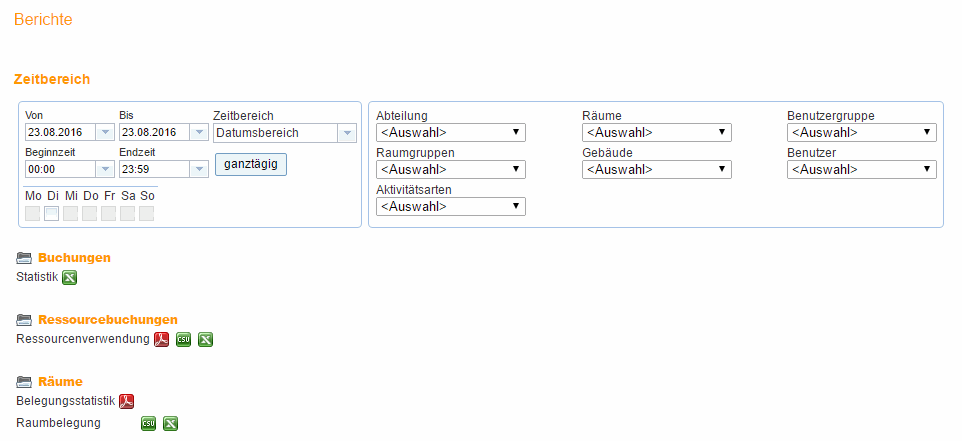The image size is (962, 441).
Task: Export Ressourcenverwendung to Excel
Action: coord(206,339)
